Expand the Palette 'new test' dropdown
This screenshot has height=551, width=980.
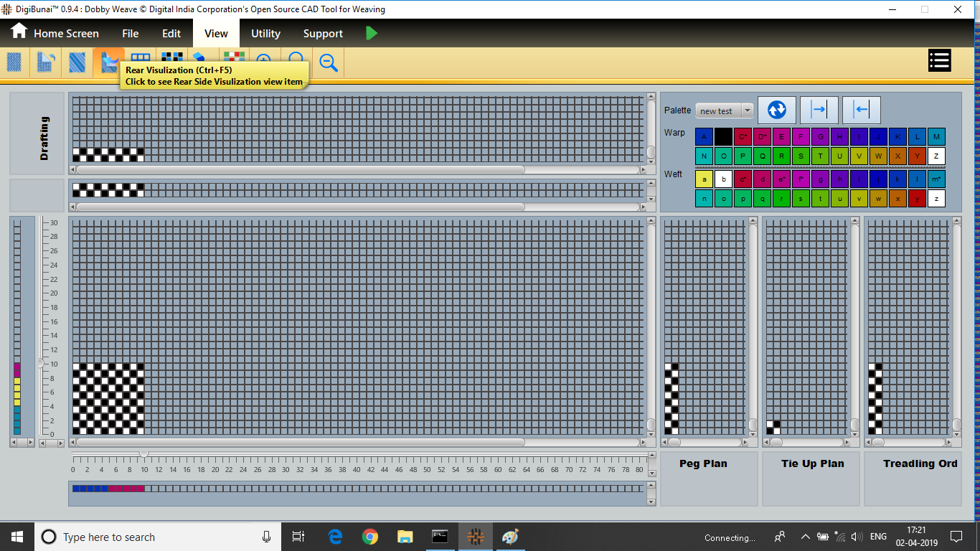[747, 110]
